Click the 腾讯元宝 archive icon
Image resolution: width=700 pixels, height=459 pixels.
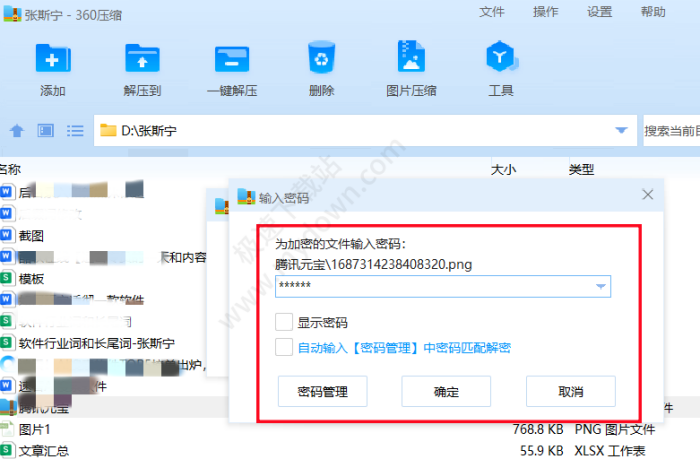pyautogui.click(x=7, y=407)
